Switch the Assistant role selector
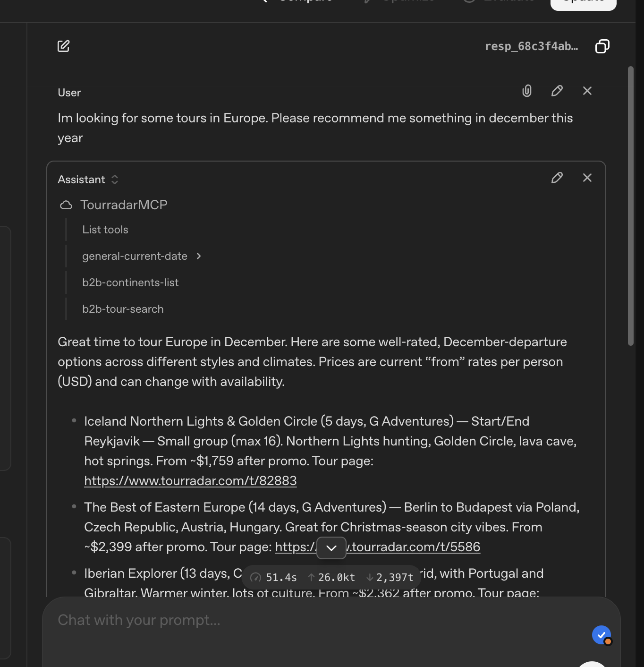Image resolution: width=644 pixels, height=667 pixels. click(115, 180)
